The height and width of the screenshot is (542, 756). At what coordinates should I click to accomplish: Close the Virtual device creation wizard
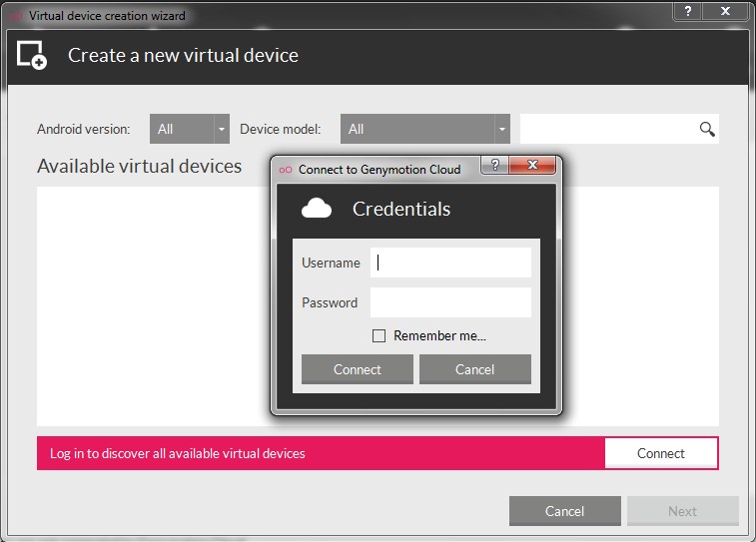click(x=725, y=11)
